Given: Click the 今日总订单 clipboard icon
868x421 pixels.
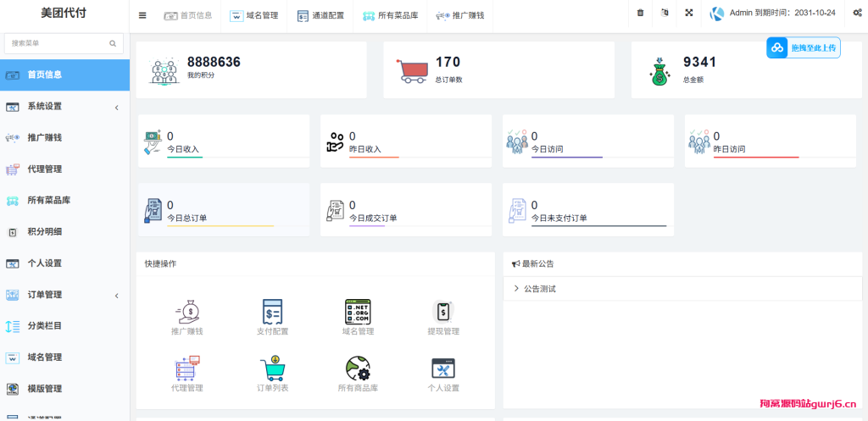Looking at the screenshot, I should (153, 211).
